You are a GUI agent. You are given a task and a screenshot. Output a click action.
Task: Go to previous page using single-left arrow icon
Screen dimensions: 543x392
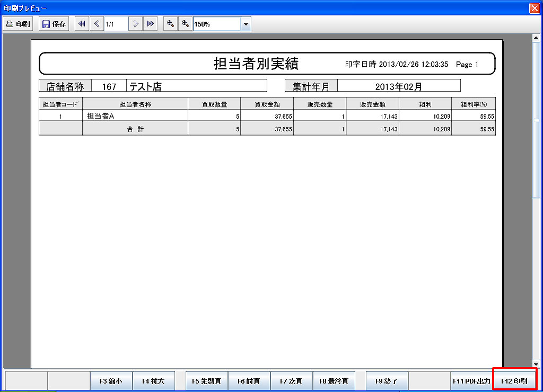click(97, 24)
